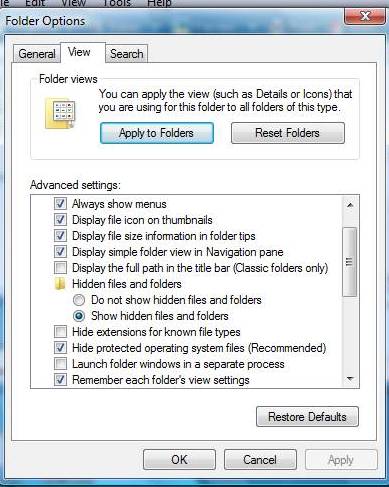Uncheck Display simple folder view in Navigation pane
The image size is (389, 487).
point(60,252)
